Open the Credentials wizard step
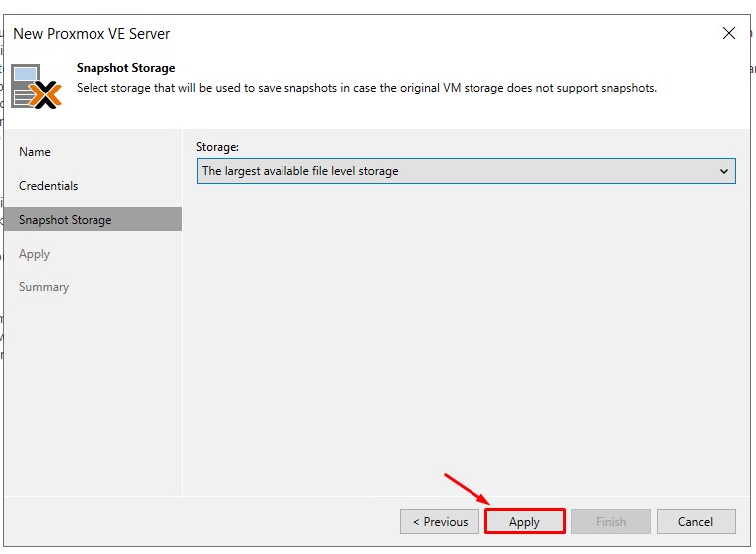Viewport: 756px width, 554px height. coord(48,186)
